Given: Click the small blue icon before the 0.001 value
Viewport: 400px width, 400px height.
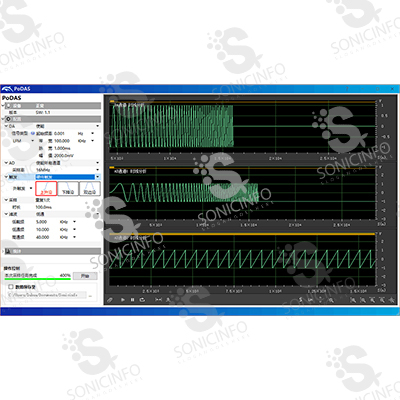Looking at the screenshot, I should (x=33, y=133).
